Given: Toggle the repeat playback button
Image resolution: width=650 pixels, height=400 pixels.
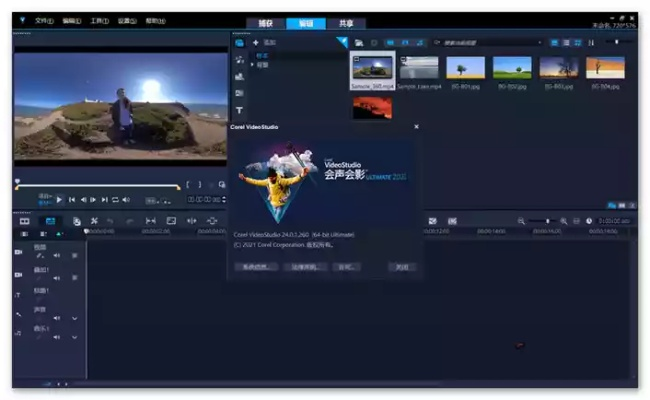Looking at the screenshot, I should click(x=115, y=200).
